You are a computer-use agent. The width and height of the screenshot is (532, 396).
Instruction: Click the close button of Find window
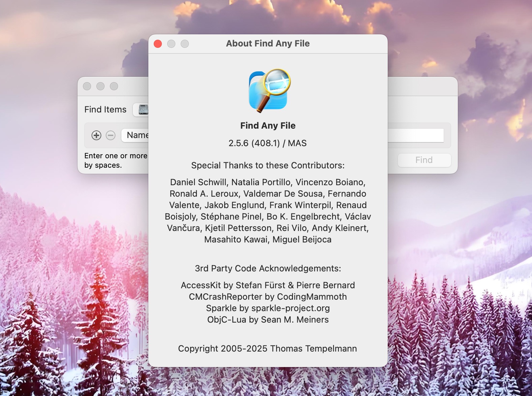click(87, 86)
